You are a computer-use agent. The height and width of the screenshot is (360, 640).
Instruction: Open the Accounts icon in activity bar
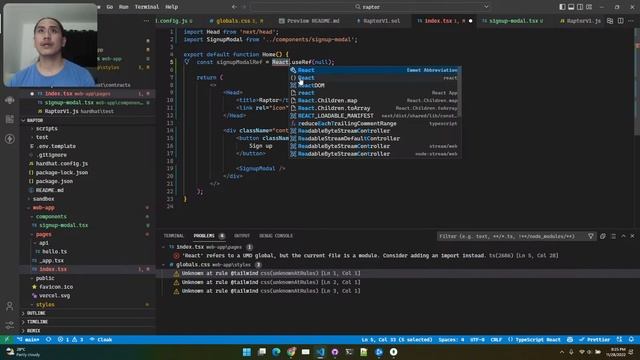9,306
